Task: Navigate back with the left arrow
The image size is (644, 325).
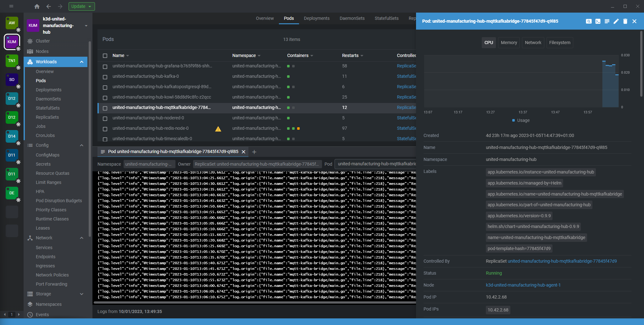Action: tap(48, 6)
